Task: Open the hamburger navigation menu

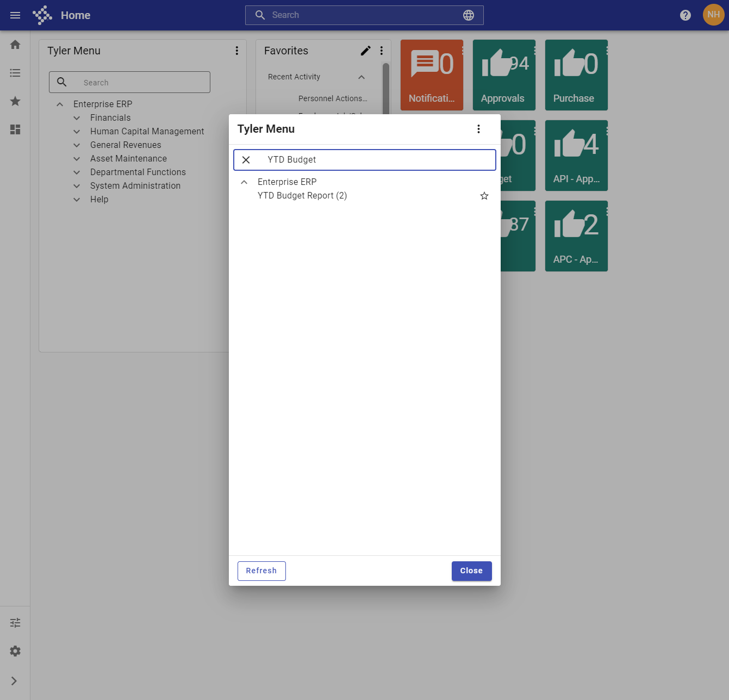Action: [x=15, y=15]
